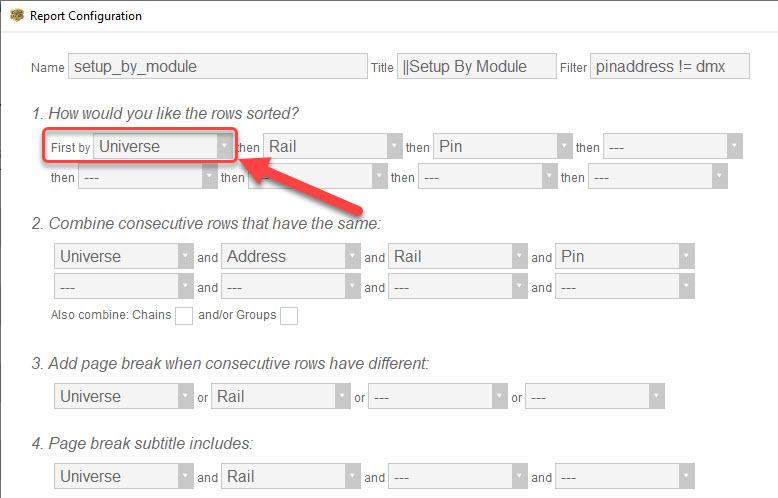Image resolution: width=778 pixels, height=498 pixels.
Task: Open the Address combine dropdown
Action: [x=291, y=257]
